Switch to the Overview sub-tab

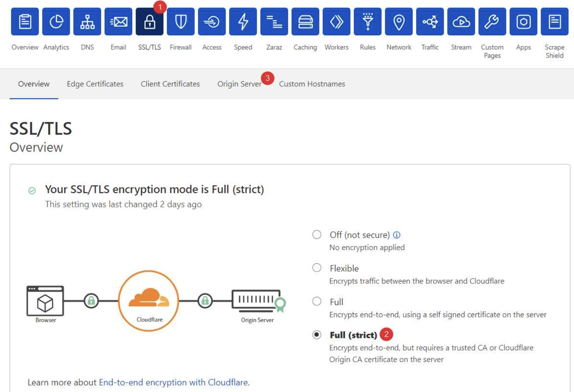(x=34, y=84)
